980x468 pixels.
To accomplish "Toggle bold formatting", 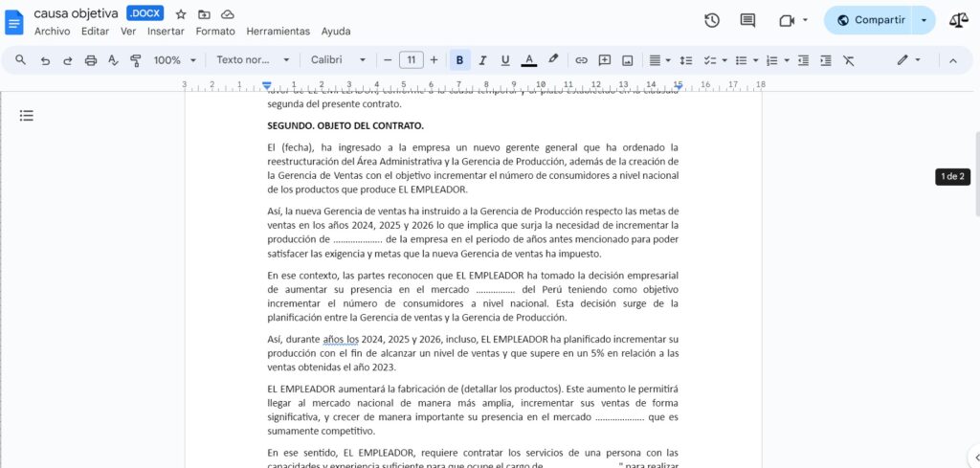I will [x=460, y=60].
